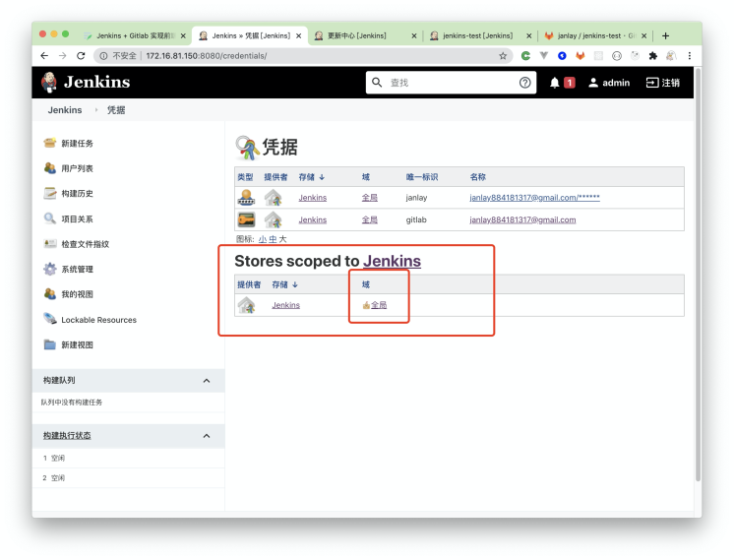Open 项目关系 in the sidebar
This screenshot has width=734, height=560.
[x=78, y=219]
